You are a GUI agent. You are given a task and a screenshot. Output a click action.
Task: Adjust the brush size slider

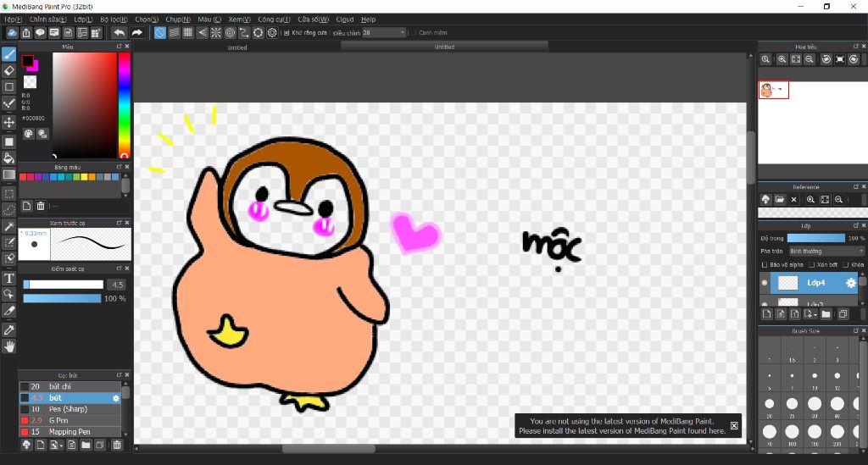[63, 285]
